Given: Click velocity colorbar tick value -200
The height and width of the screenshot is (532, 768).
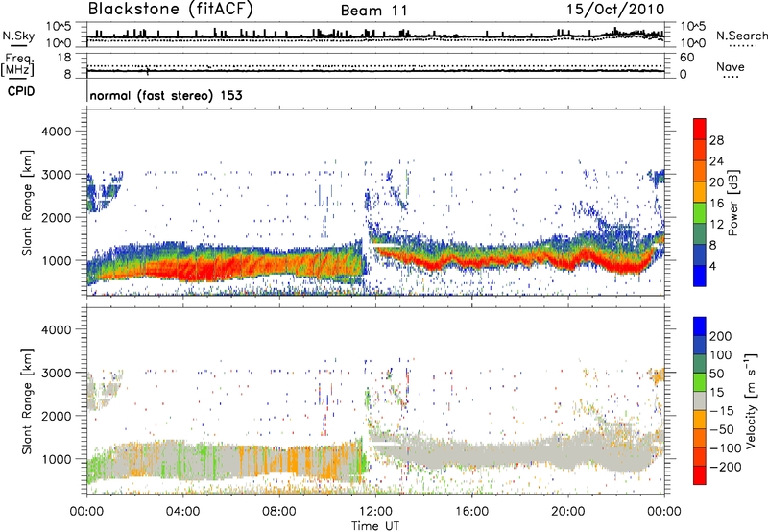Looking at the screenshot, I should point(725,467).
